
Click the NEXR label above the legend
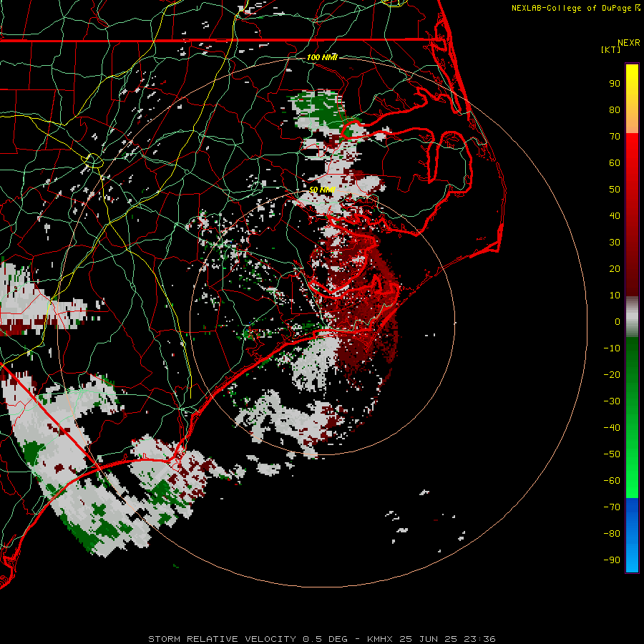click(x=629, y=43)
